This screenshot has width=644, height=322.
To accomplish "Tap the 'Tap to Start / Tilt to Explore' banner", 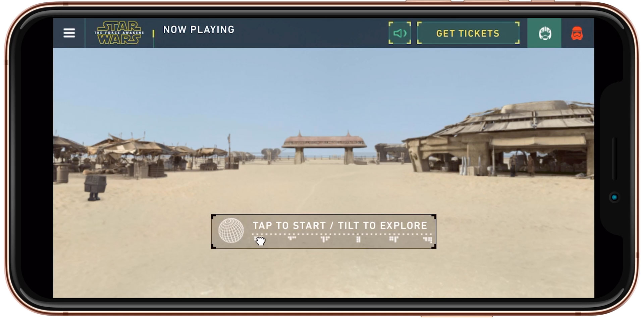I will tap(324, 231).
